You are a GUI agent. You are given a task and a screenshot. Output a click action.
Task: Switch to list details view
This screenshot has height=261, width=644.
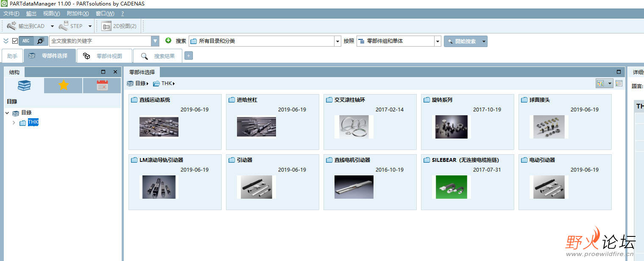click(619, 83)
